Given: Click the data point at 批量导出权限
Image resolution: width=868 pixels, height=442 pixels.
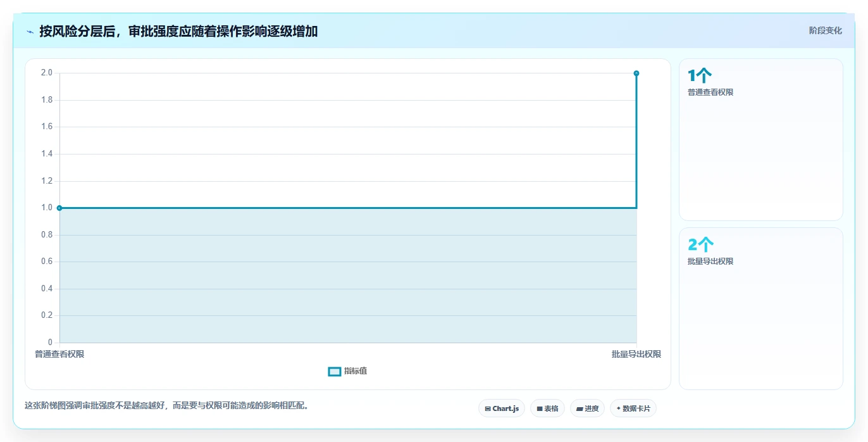Looking at the screenshot, I should coord(636,73).
